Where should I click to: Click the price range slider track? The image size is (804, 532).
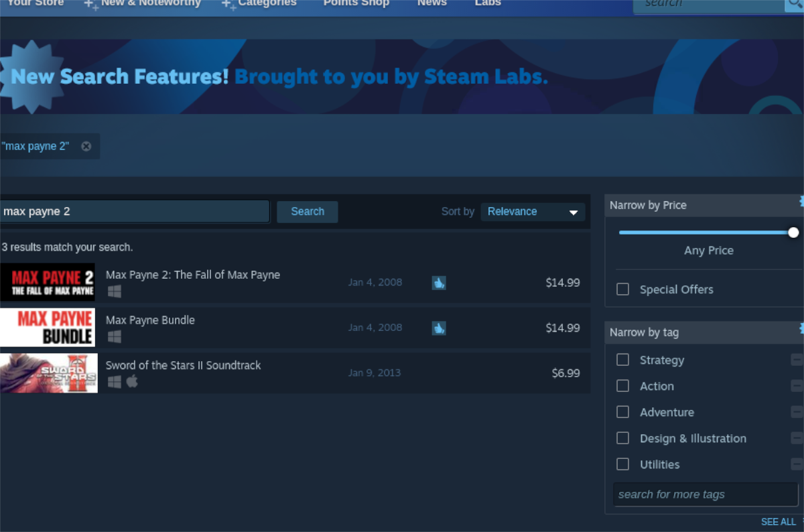click(x=706, y=232)
